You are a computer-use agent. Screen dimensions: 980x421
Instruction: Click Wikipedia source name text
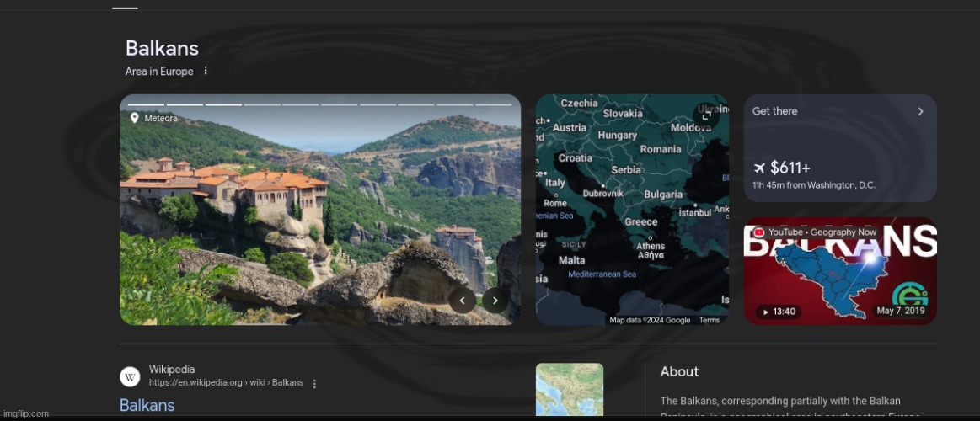[x=172, y=369]
